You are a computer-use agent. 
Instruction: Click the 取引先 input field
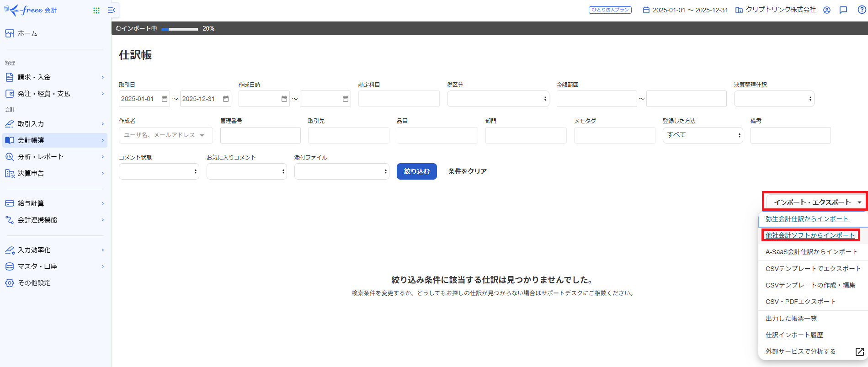click(x=349, y=135)
